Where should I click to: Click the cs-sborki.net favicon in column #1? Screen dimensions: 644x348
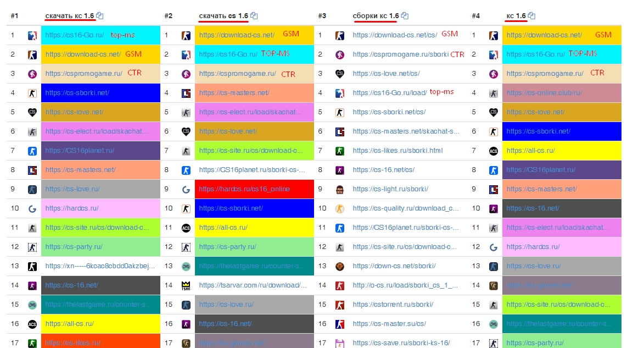coord(32,93)
